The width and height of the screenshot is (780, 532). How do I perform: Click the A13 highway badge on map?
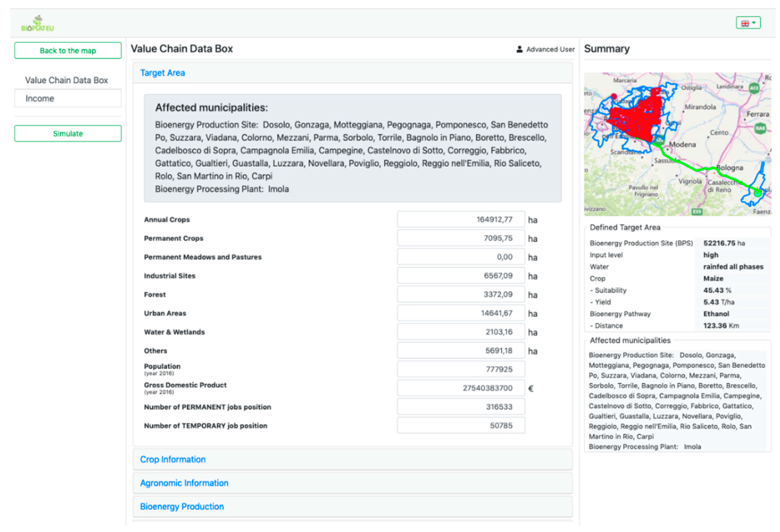[754, 88]
